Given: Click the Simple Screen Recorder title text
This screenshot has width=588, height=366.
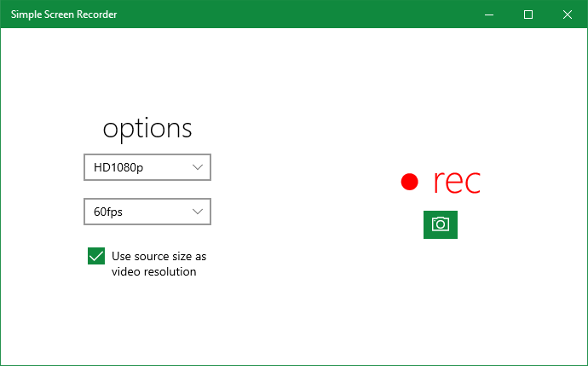Looking at the screenshot, I should pos(64,15).
